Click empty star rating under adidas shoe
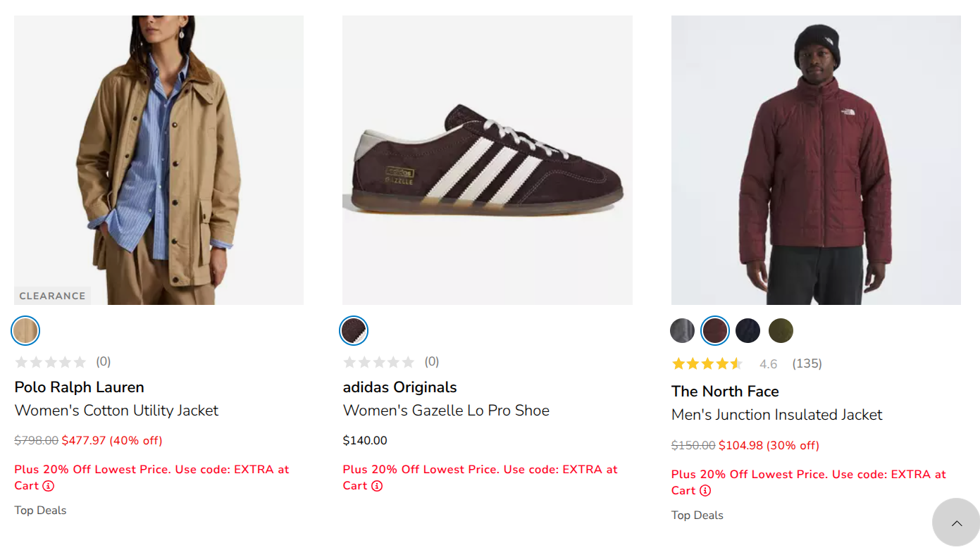980x550 pixels. (x=379, y=362)
